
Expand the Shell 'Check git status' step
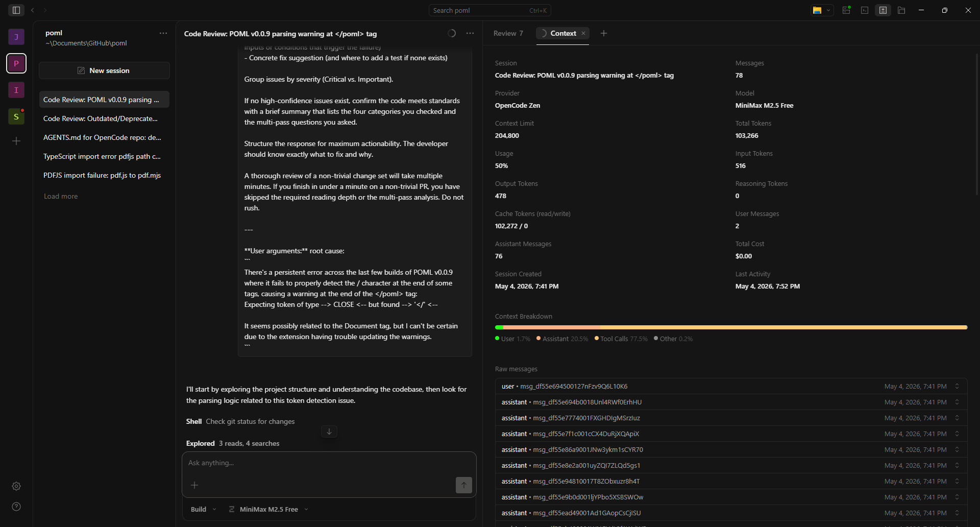[240, 421]
